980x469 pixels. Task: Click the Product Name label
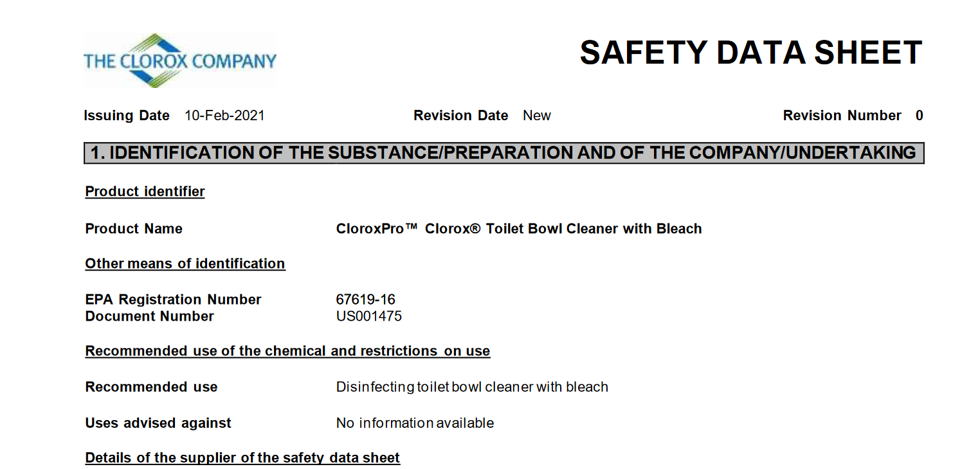(134, 229)
